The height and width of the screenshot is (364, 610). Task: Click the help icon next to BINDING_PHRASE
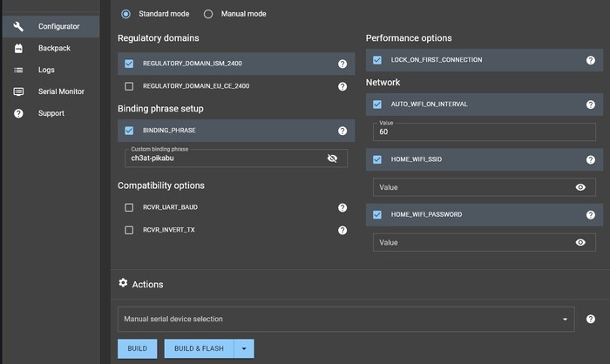[342, 131]
